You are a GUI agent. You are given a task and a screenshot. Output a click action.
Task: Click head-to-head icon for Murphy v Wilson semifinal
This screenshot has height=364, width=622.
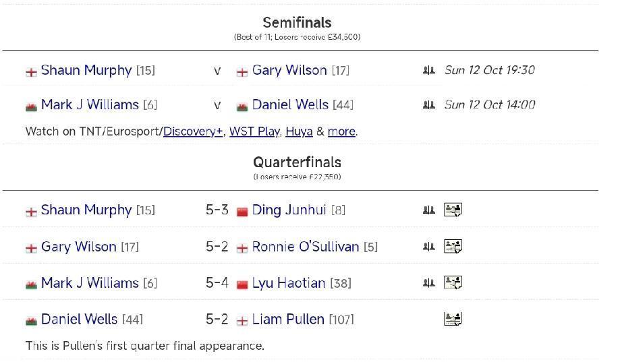click(x=428, y=70)
